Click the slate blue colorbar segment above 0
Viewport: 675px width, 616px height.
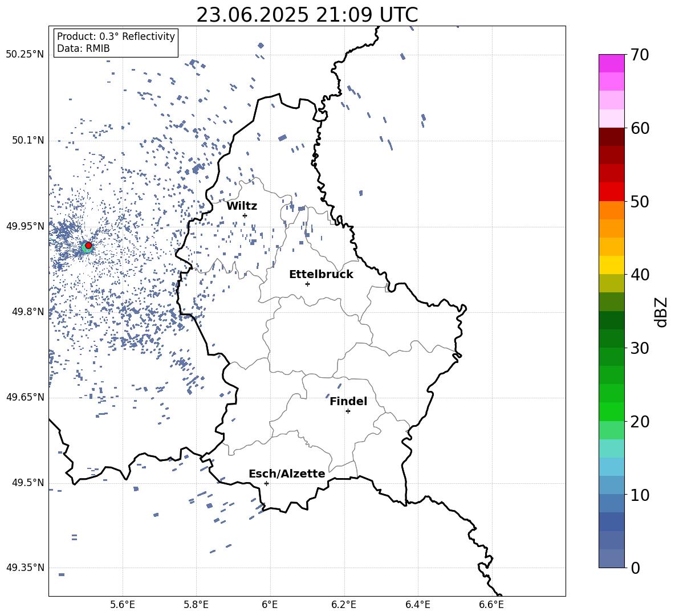[611, 558]
